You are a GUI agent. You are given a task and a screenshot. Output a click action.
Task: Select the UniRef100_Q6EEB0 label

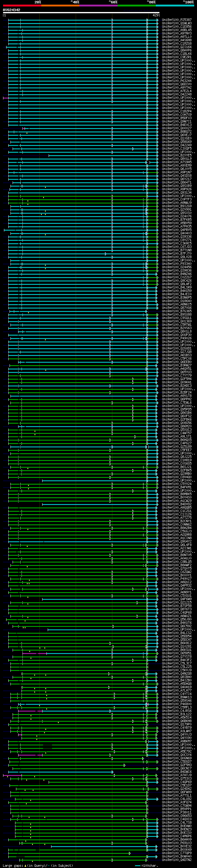[x=177, y=362]
